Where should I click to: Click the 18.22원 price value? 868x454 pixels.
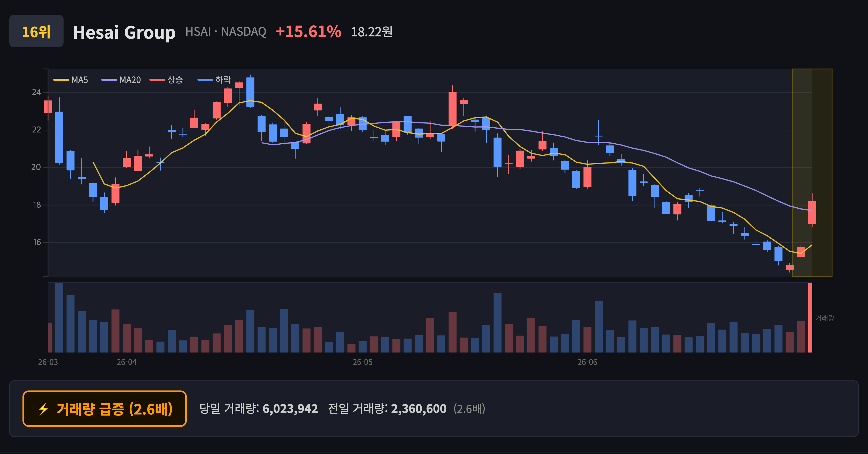(372, 32)
